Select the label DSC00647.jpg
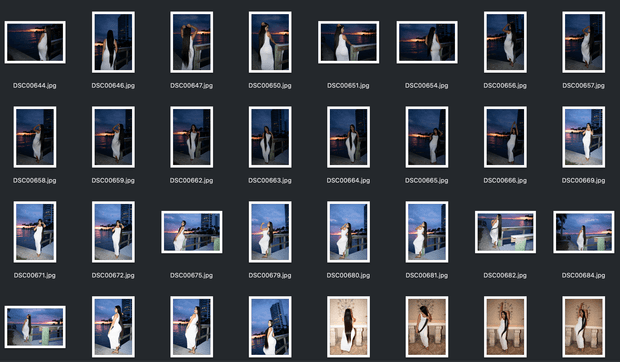This screenshot has width=620, height=362. 191,86
